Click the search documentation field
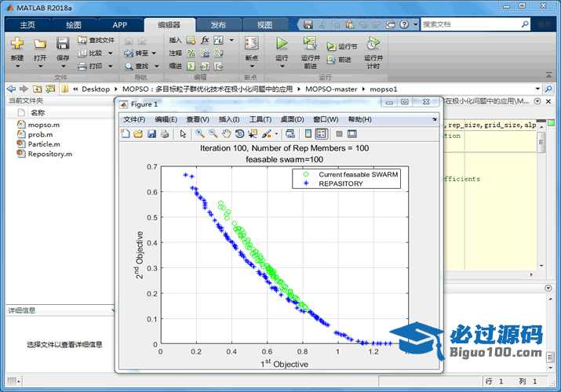This screenshot has height=392, width=561. [471, 24]
